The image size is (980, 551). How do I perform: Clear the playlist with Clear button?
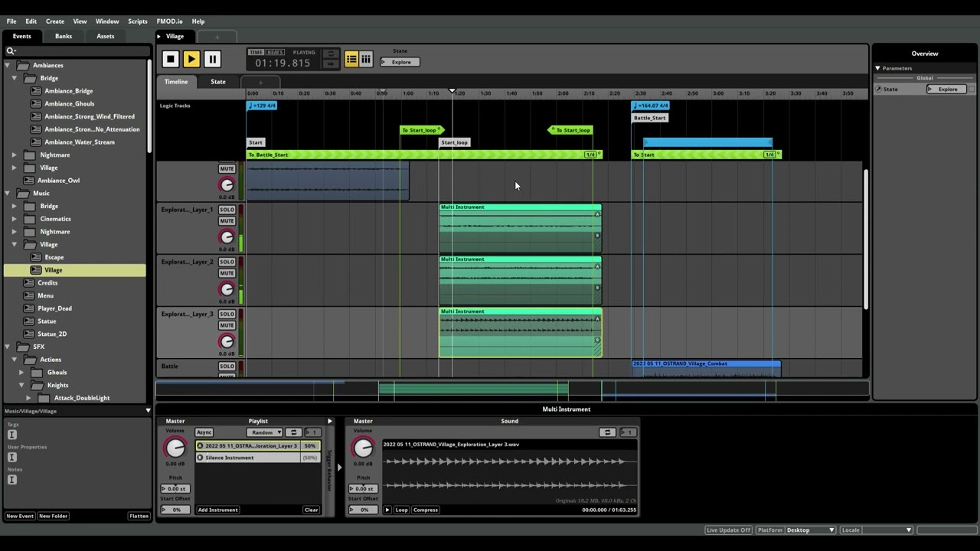(311, 510)
